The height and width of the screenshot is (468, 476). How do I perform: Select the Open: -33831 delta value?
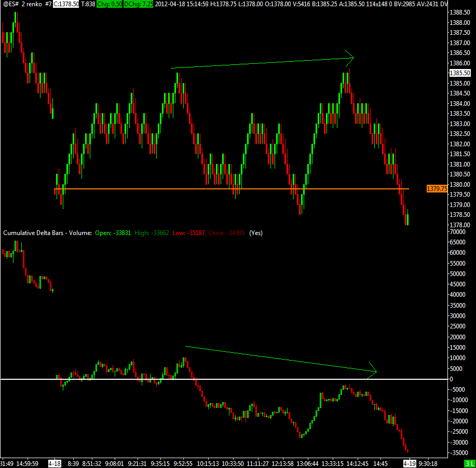[x=113, y=233]
